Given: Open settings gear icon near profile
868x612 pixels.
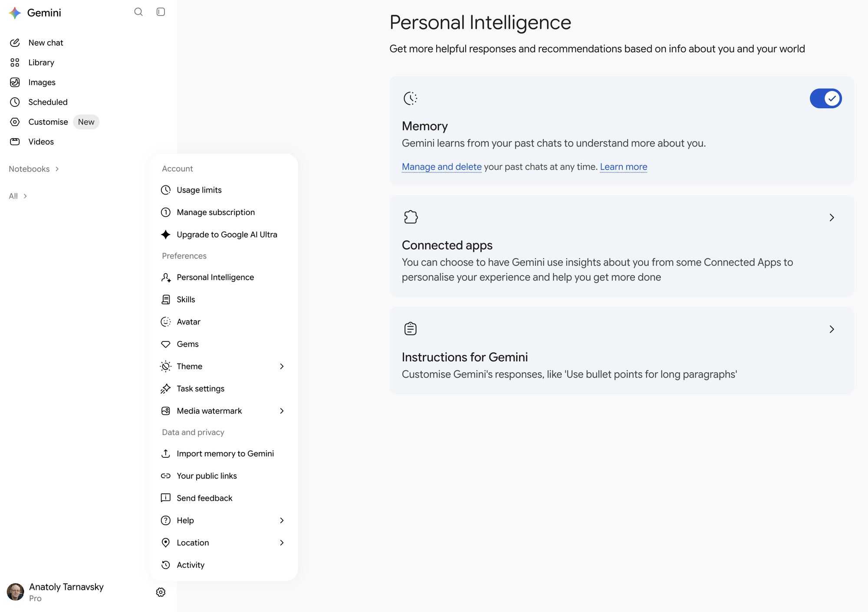Looking at the screenshot, I should [161, 592].
